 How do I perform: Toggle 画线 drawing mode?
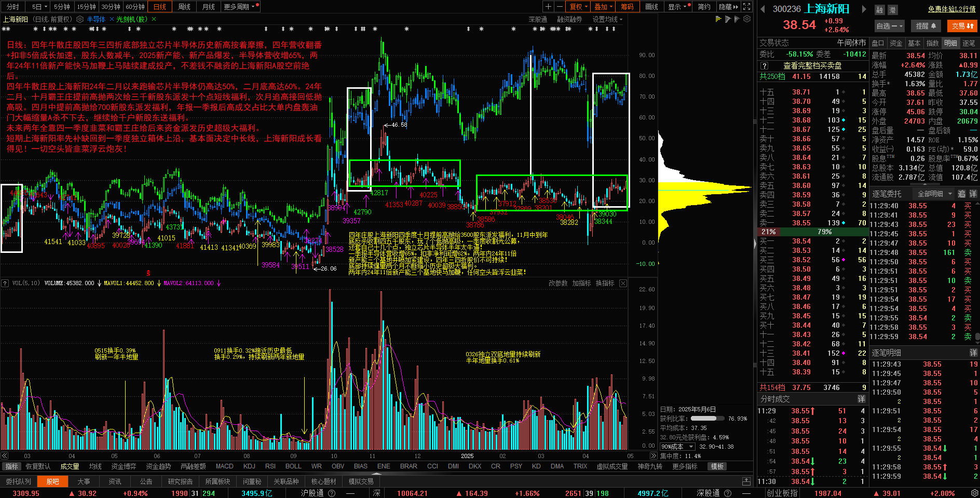pyautogui.click(x=652, y=7)
